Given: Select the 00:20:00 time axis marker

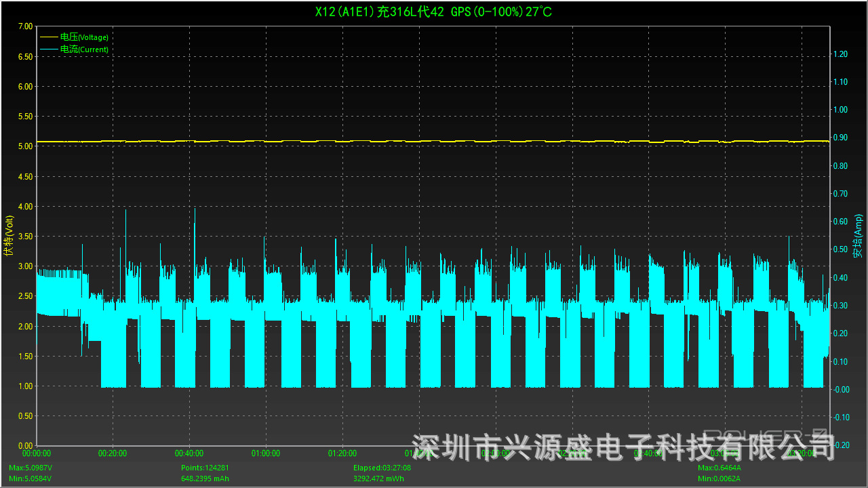Looking at the screenshot, I should point(113,453).
